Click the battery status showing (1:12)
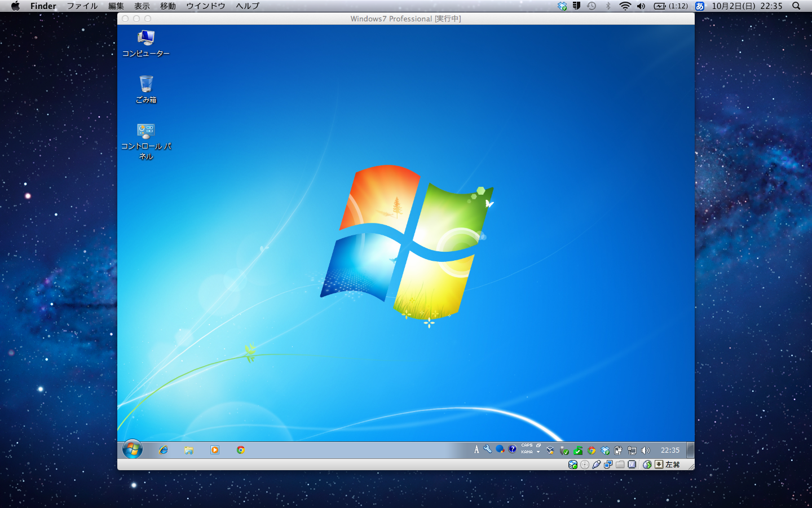The image size is (812, 508). [x=671, y=6]
